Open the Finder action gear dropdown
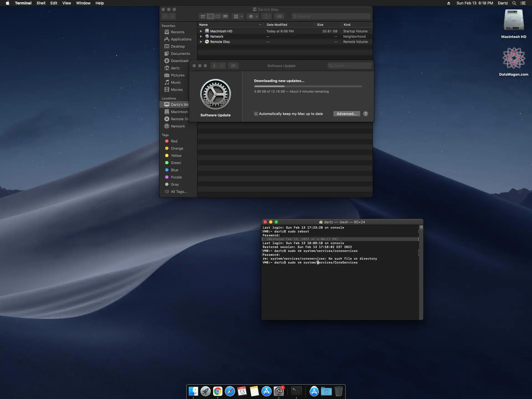 pyautogui.click(x=253, y=16)
